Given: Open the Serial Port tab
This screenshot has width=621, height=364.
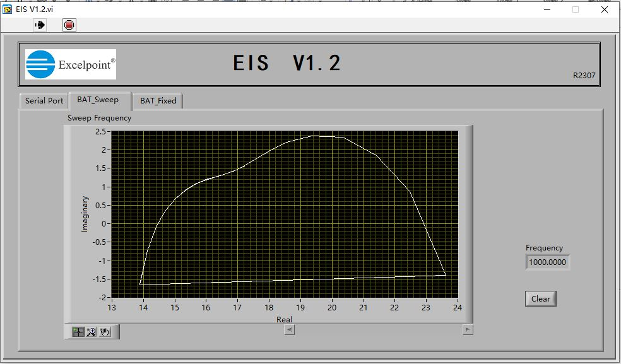Looking at the screenshot, I should click(44, 101).
